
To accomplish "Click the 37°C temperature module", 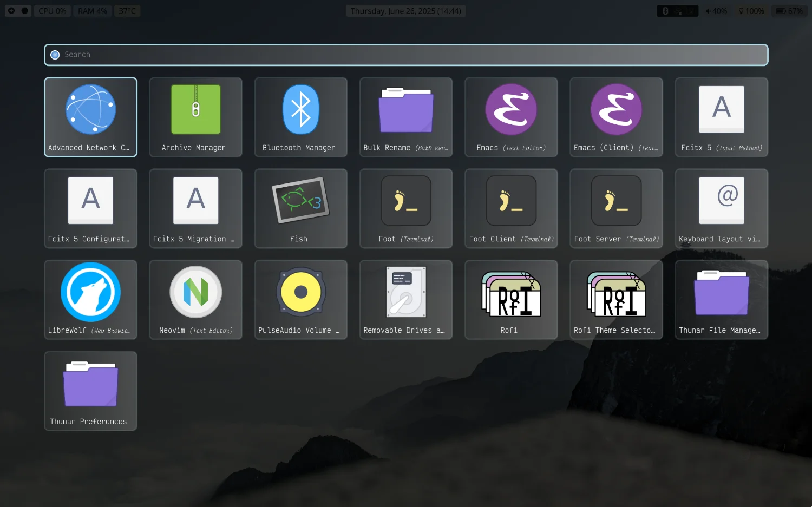I will 127,11.
